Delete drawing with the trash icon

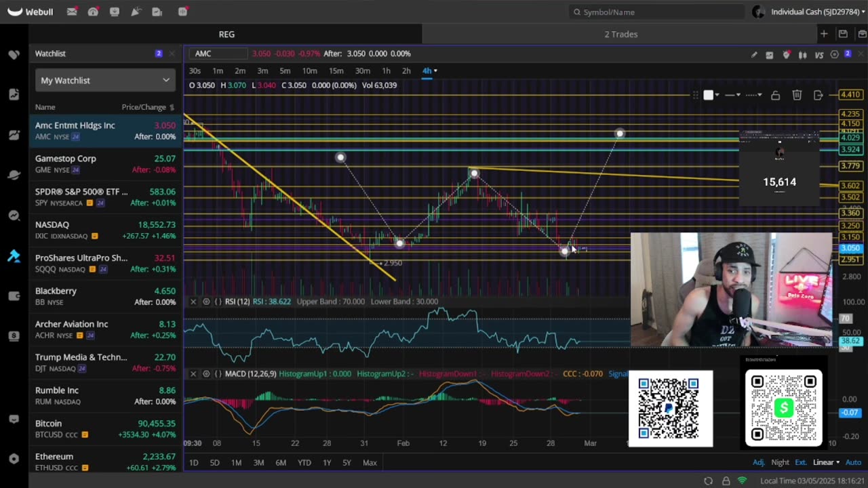797,96
